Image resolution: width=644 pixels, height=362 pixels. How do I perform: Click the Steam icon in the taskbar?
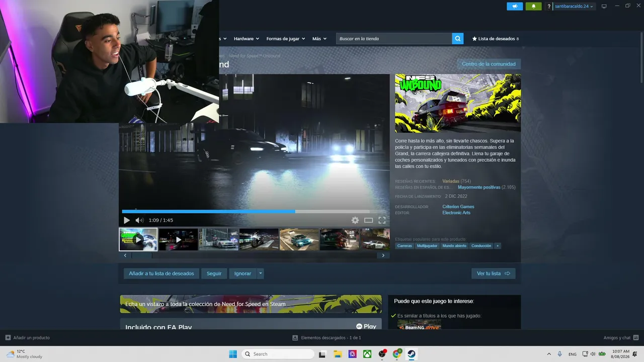[x=412, y=354]
